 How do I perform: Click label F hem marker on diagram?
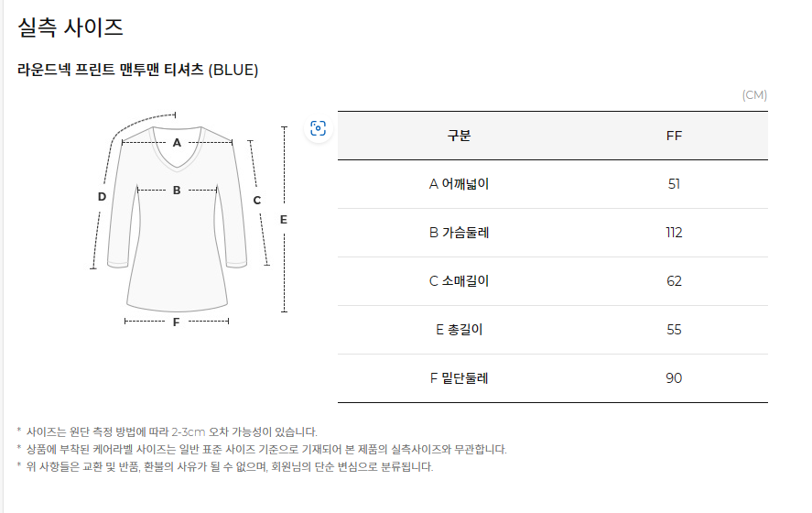point(176,322)
